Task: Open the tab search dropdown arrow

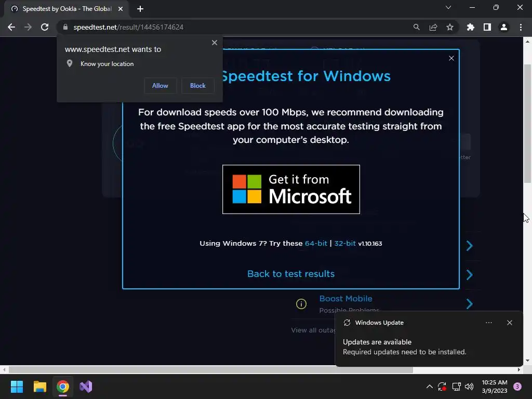Action: pos(448,7)
